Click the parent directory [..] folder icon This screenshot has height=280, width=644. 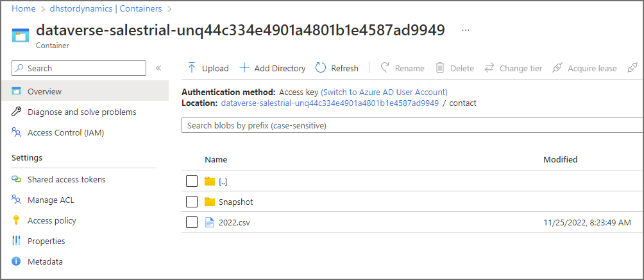[x=210, y=181]
